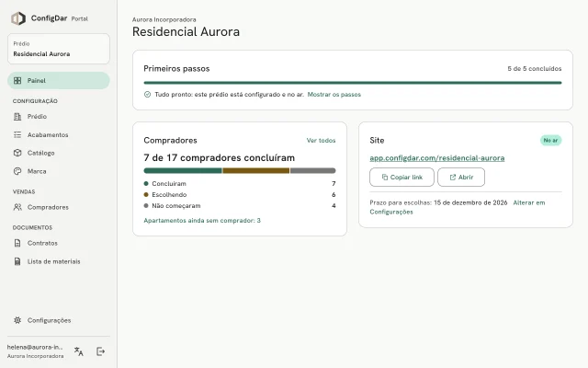
Task: Open the Prédio building selector box
Action: point(59,49)
